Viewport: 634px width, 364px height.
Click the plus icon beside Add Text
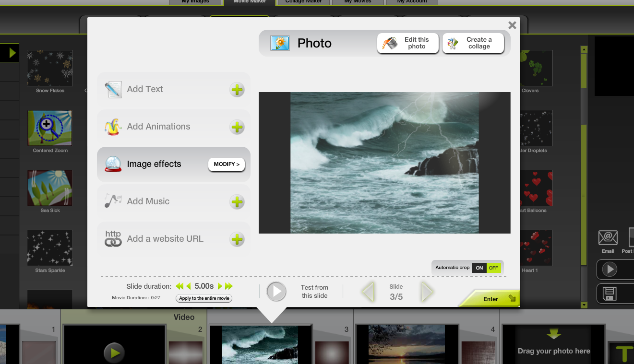[237, 90]
